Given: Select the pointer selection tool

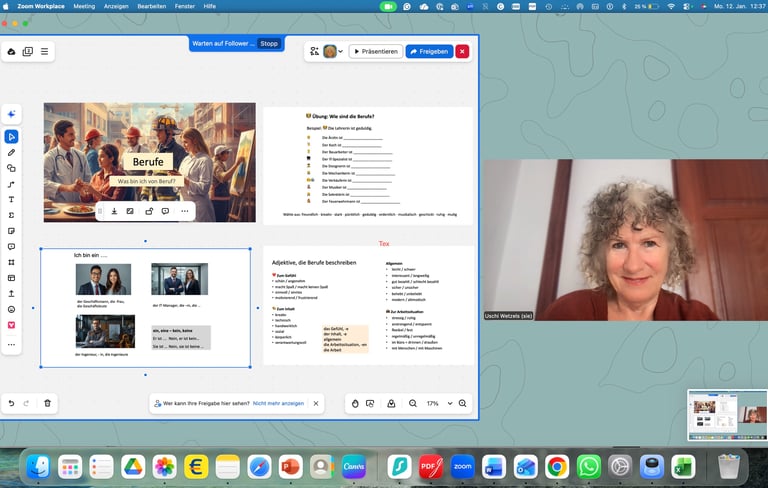Looking at the screenshot, I should [11, 137].
